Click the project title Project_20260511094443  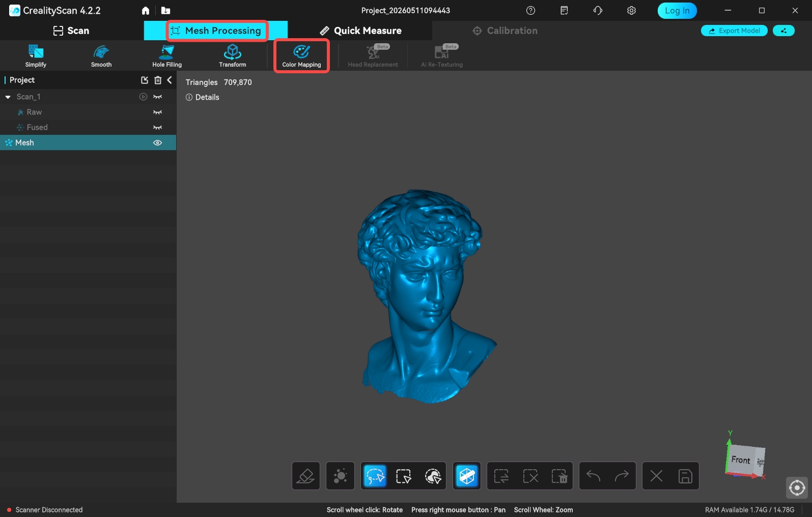pyautogui.click(x=406, y=11)
